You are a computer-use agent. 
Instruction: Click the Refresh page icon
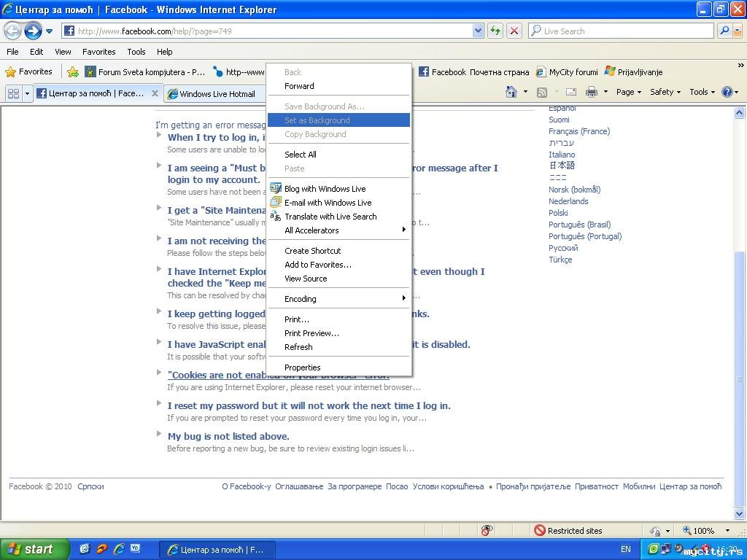(495, 31)
